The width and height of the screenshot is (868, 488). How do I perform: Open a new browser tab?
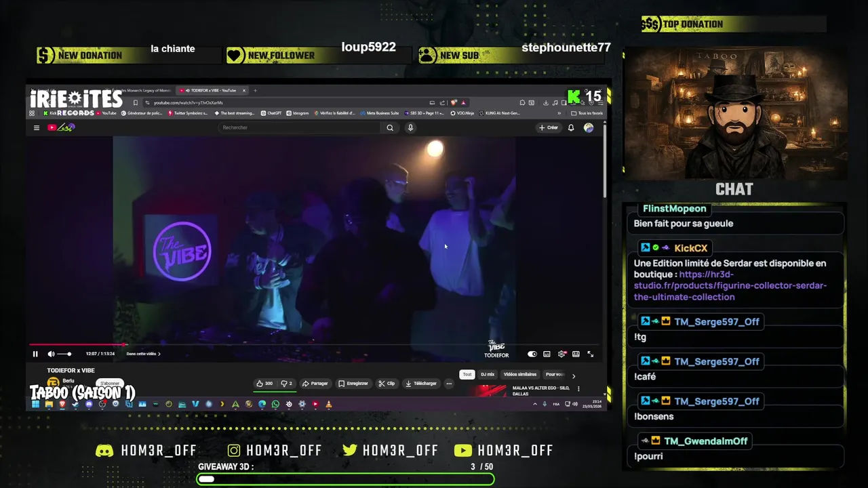click(255, 90)
